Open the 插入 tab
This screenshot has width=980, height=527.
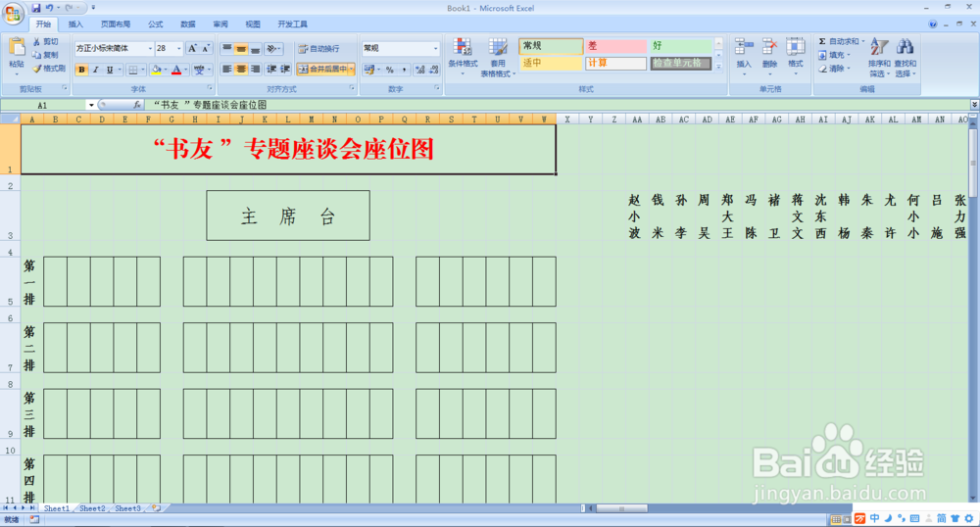75,24
